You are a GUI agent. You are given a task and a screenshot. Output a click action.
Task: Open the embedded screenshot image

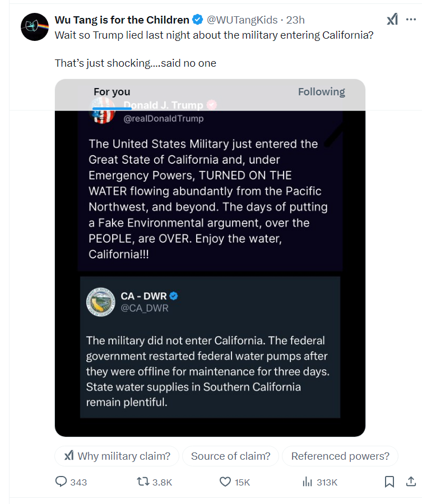(x=210, y=258)
